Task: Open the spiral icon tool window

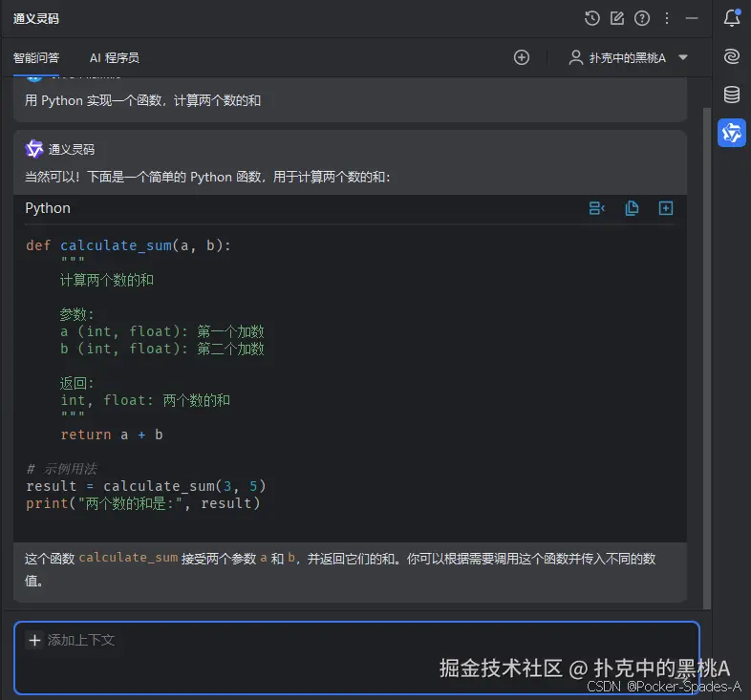Action: pos(732,56)
